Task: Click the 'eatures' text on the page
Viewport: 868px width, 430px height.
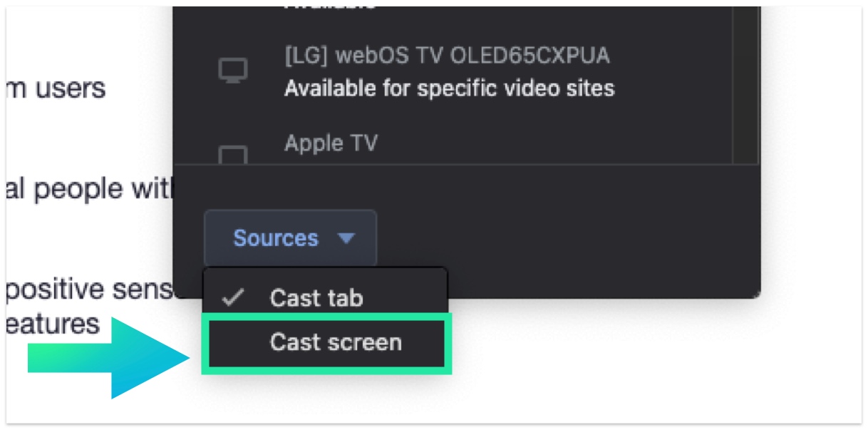Action: [52, 324]
